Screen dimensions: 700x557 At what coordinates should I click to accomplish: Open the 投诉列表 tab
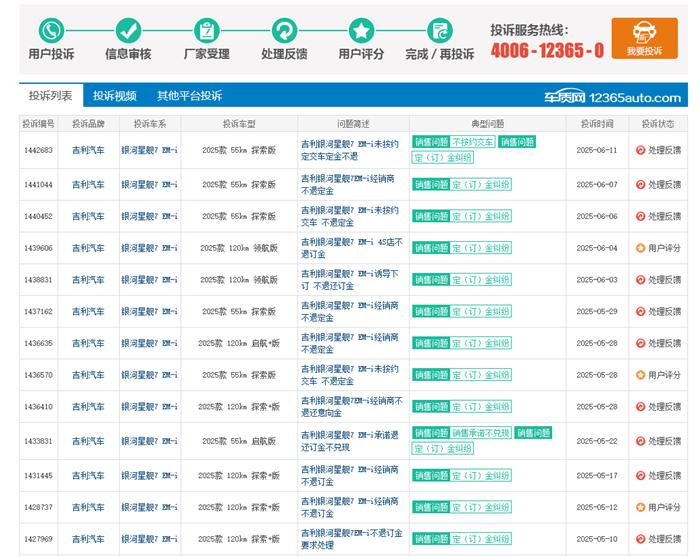(50, 96)
